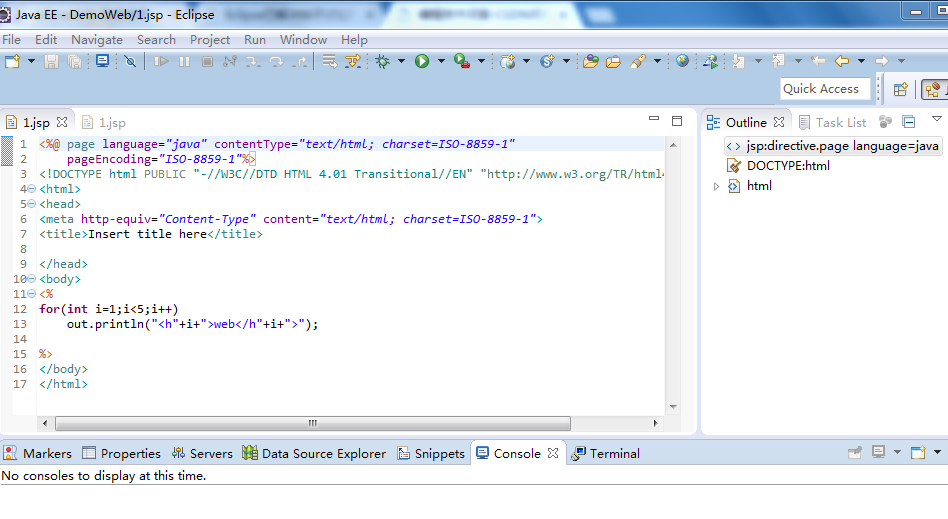Viewport: 948px width, 519px height.
Task: Click the Step Return icon
Action: click(299, 61)
